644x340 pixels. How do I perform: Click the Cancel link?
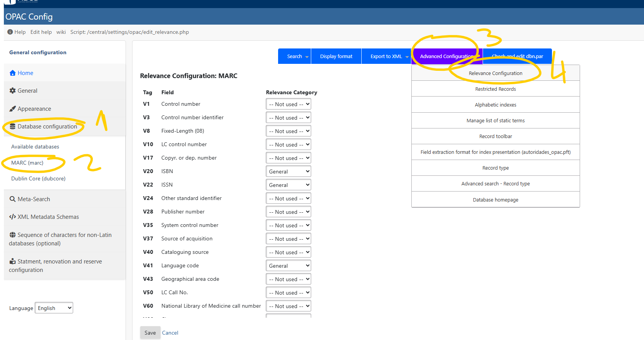pyautogui.click(x=170, y=333)
